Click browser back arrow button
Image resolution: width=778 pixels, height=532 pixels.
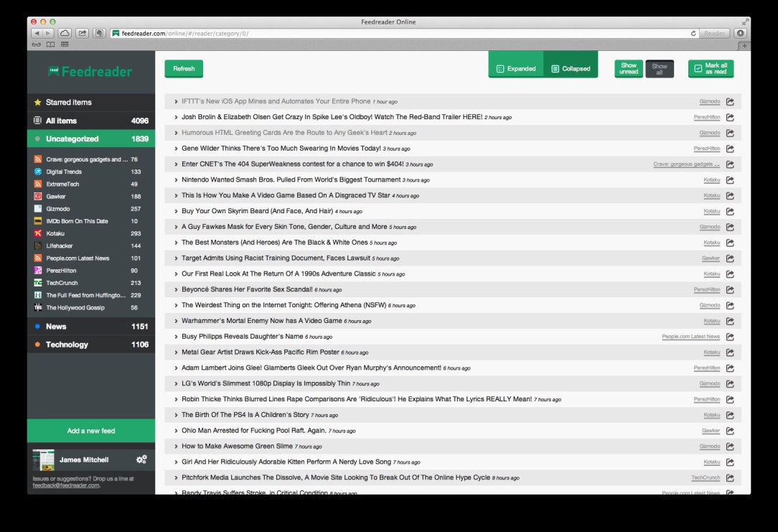(x=37, y=33)
